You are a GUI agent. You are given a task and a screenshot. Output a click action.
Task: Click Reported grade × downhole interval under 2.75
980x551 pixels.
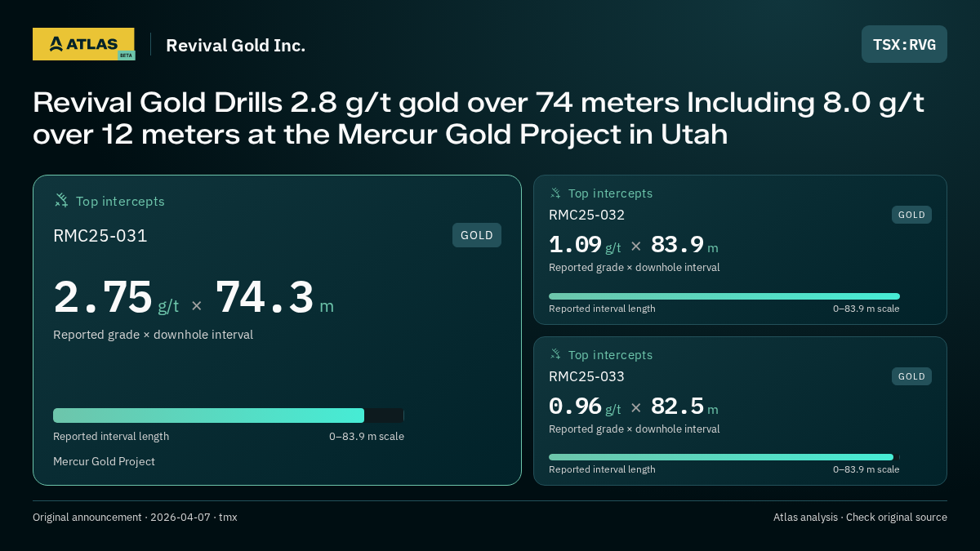[153, 335]
